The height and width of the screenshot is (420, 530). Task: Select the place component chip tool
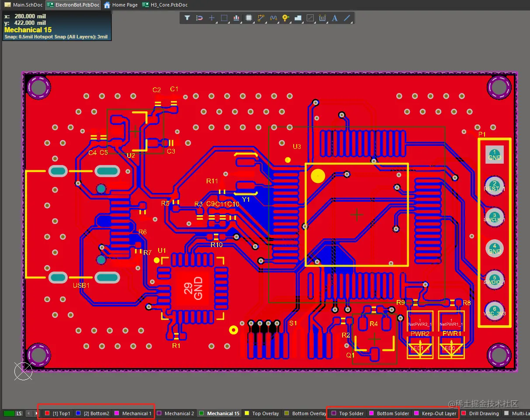pos(249,18)
